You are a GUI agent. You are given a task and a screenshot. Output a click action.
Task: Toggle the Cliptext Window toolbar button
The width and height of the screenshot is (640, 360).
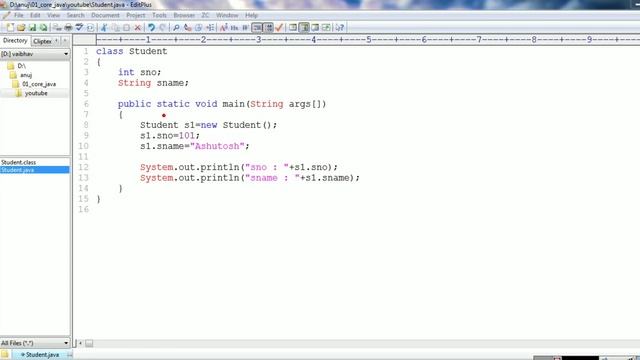pyautogui.click(x=304, y=27)
